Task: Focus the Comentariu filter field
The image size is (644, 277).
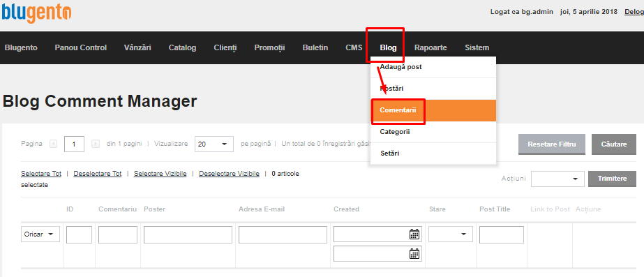Action: [x=118, y=234]
